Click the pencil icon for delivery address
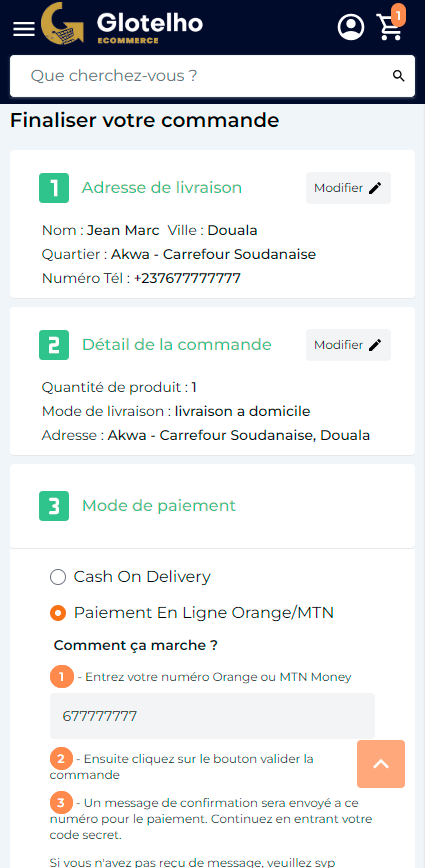This screenshot has width=425, height=868. point(375,188)
